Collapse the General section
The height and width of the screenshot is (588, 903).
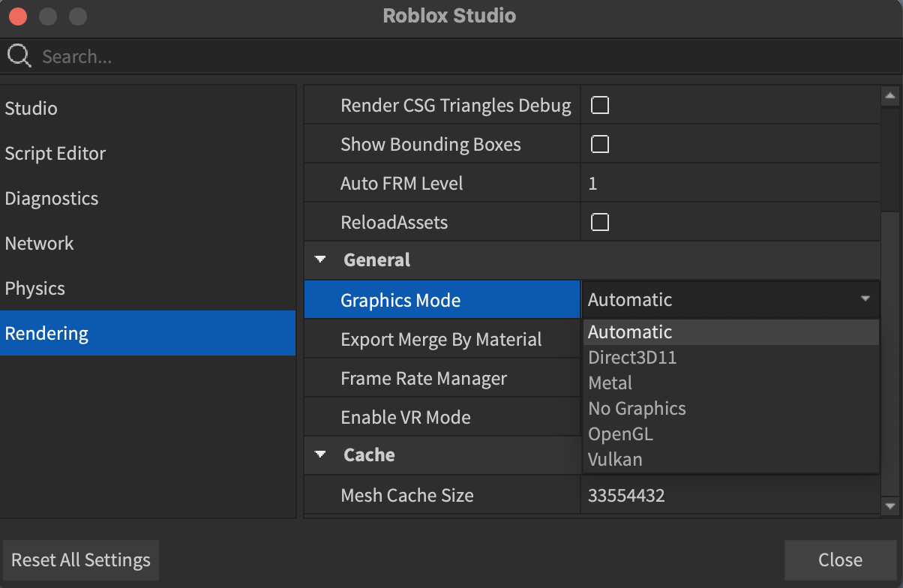pos(320,259)
